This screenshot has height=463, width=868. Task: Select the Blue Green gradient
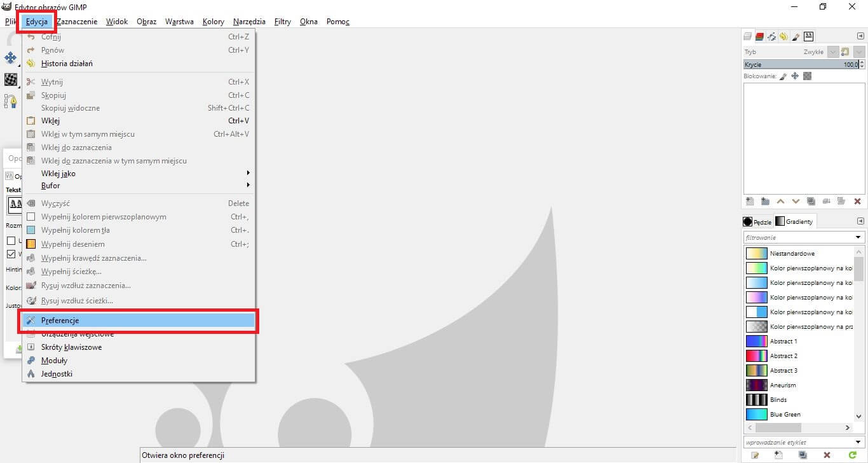pos(799,415)
